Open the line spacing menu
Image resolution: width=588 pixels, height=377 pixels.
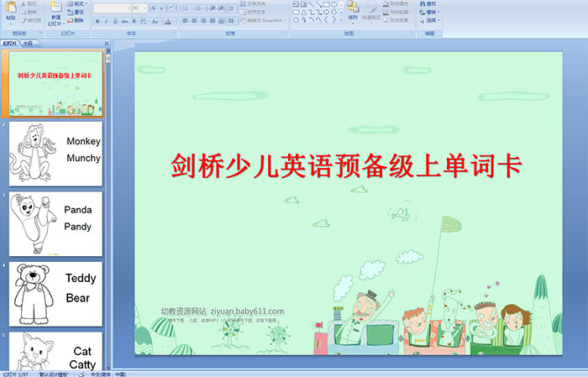(x=232, y=8)
